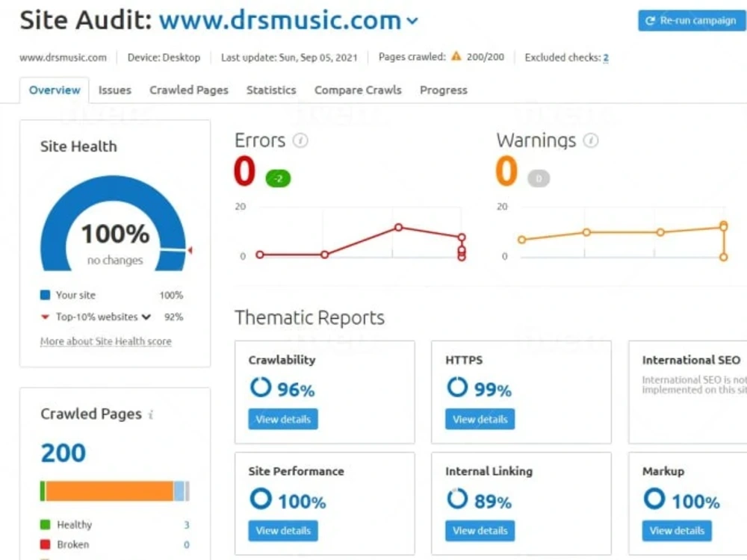The image size is (747, 560).
Task: Click the orange Warnings count 0
Action: (506, 171)
